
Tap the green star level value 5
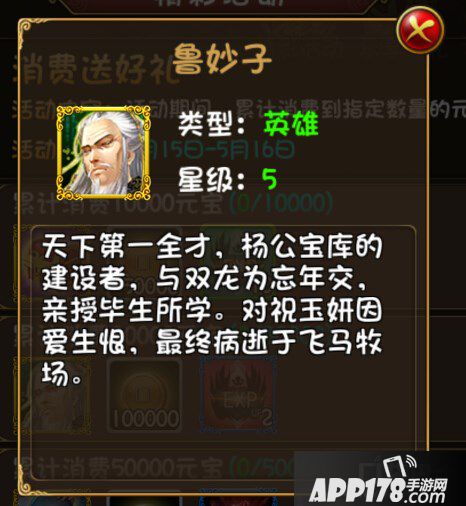point(269,179)
